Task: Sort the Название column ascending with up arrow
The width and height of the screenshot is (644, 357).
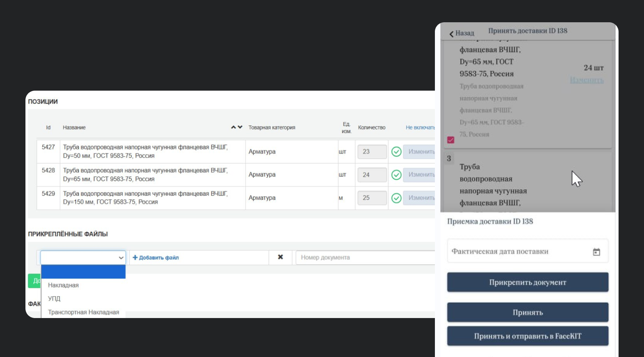Action: pyautogui.click(x=233, y=127)
